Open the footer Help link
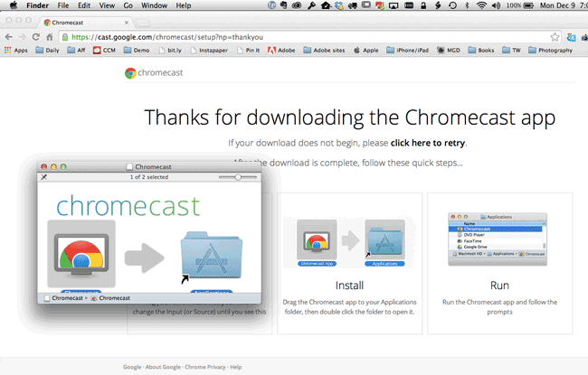Image resolution: width=588 pixels, height=375 pixels. 236,367
